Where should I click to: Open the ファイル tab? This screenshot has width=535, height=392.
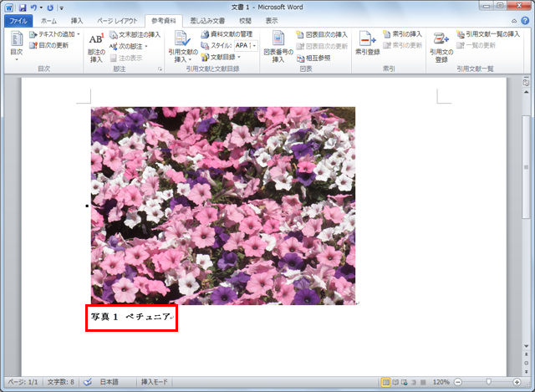pos(18,21)
